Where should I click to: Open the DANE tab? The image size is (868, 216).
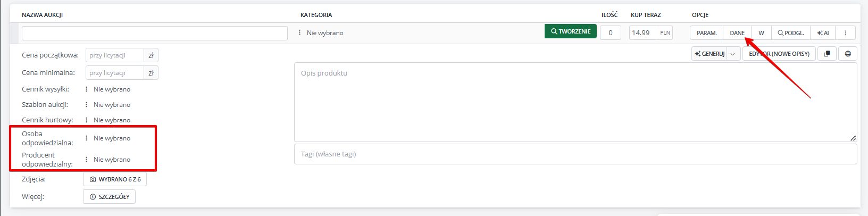click(x=737, y=33)
